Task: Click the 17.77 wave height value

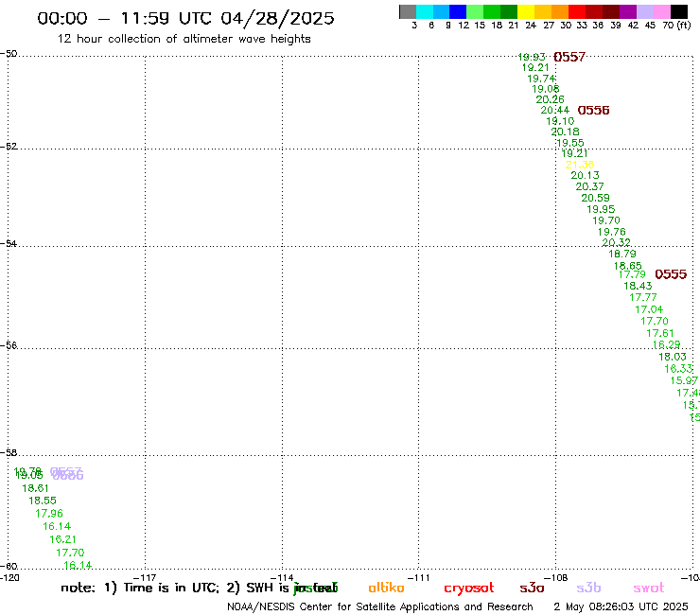Action: pos(643,297)
